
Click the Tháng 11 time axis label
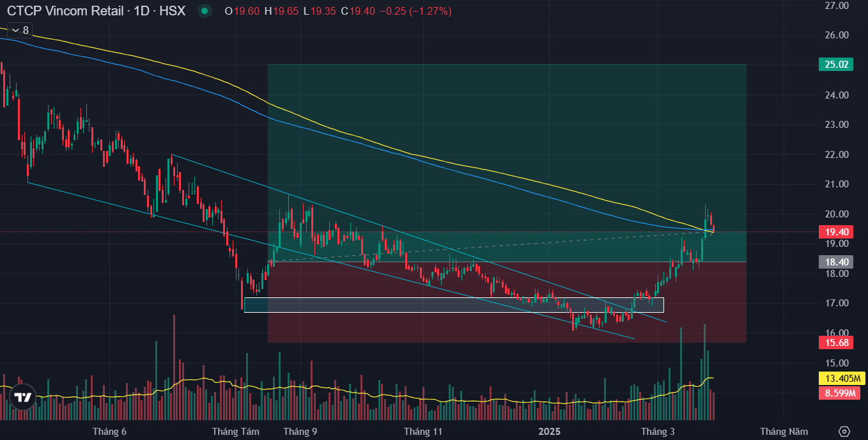pos(423,432)
